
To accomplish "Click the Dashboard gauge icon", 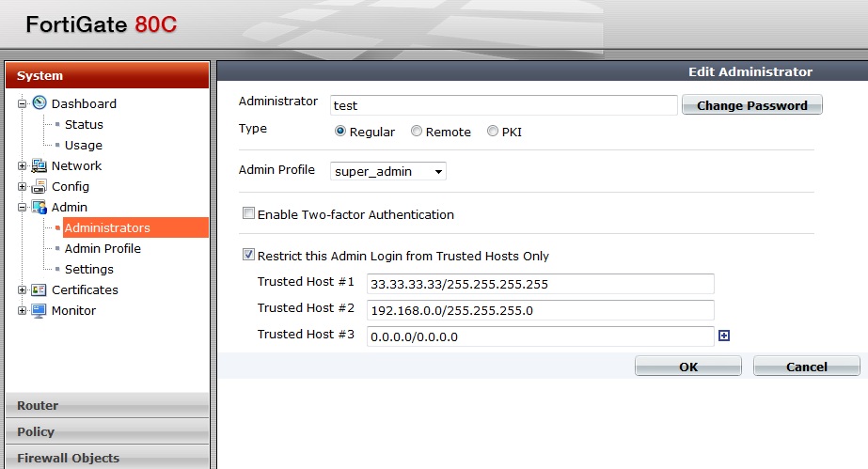I will pos(39,103).
